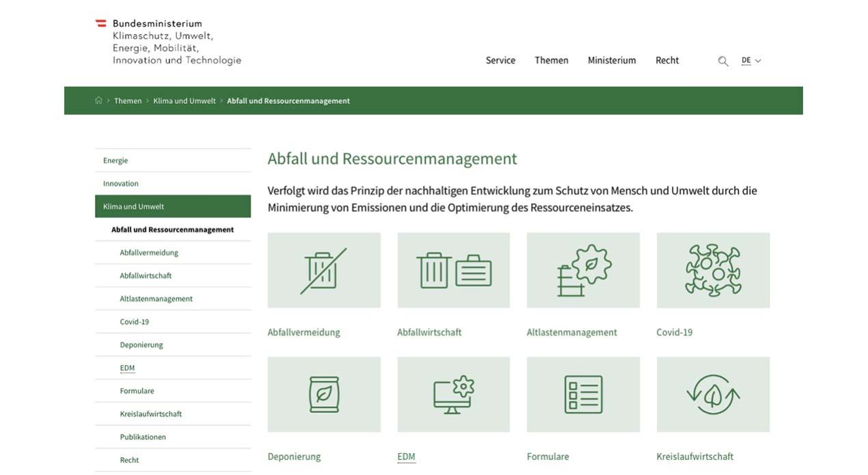Open Formulare in the sidebar
The width and height of the screenshot is (868, 475).
[173, 391]
